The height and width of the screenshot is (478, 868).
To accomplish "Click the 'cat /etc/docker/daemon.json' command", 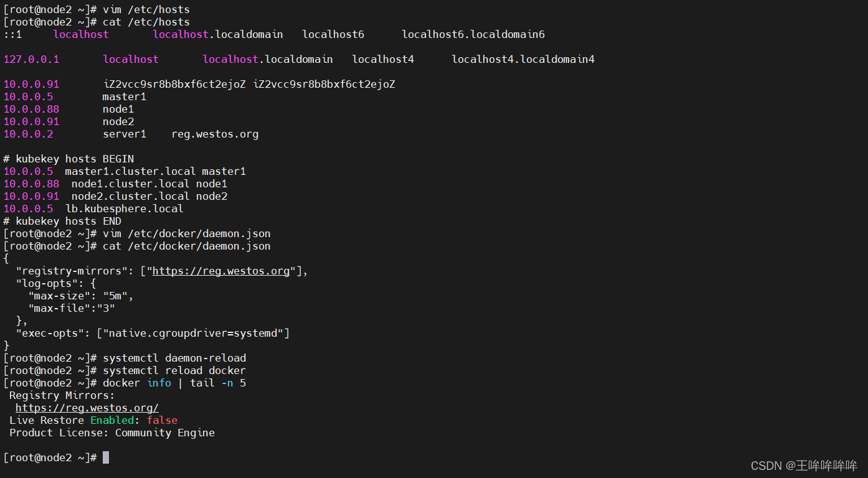I will 187,246.
